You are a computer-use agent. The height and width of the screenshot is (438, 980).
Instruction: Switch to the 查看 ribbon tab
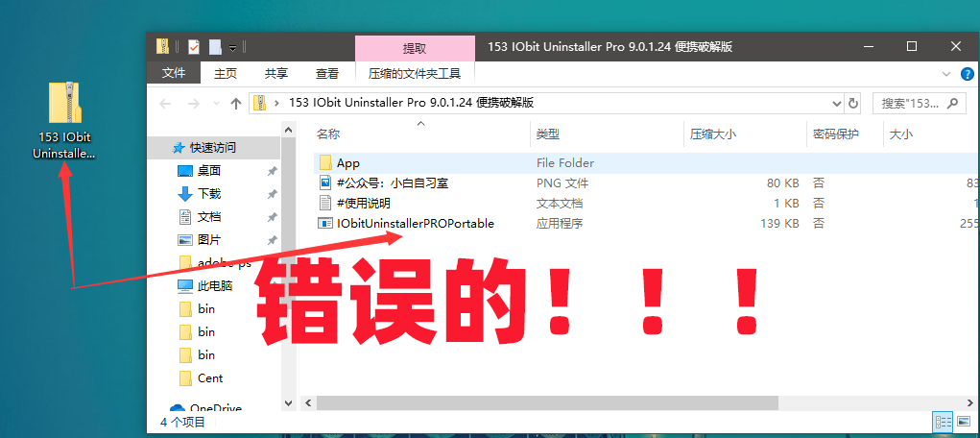pyautogui.click(x=327, y=73)
